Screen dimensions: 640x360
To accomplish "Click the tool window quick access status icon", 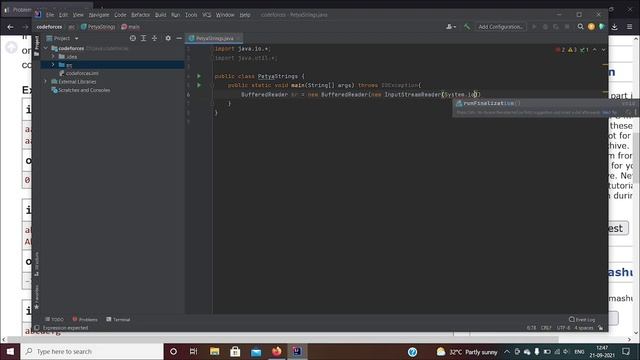I will pyautogui.click(x=37, y=327).
